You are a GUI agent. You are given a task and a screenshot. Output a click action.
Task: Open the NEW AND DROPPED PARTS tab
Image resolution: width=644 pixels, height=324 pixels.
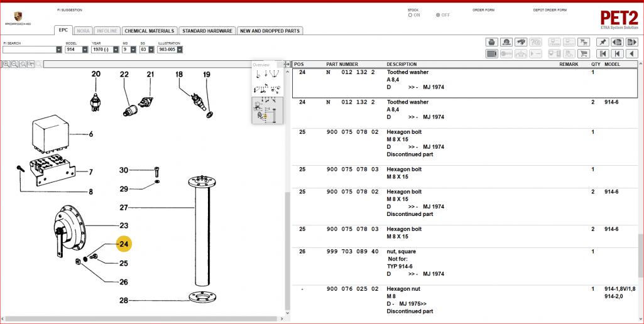(x=270, y=31)
